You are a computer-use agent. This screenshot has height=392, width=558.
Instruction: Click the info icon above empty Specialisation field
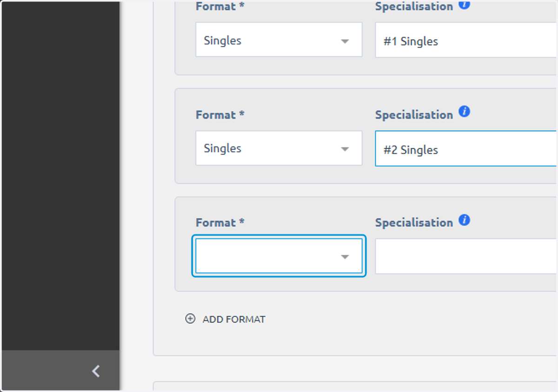tap(464, 220)
